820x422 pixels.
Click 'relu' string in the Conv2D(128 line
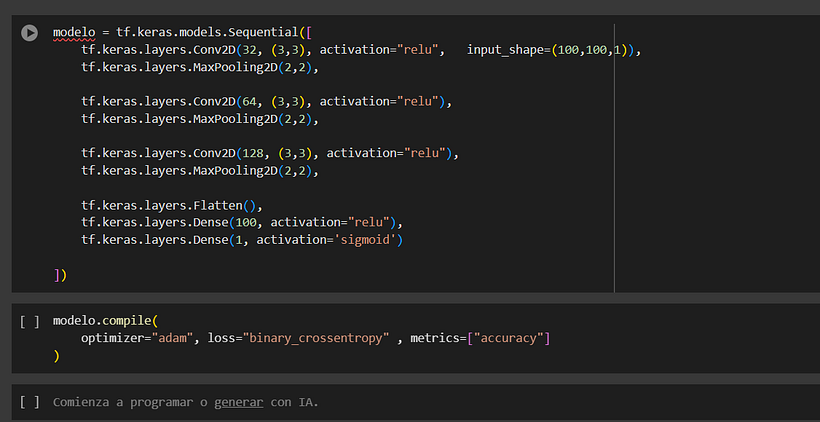(x=424, y=153)
